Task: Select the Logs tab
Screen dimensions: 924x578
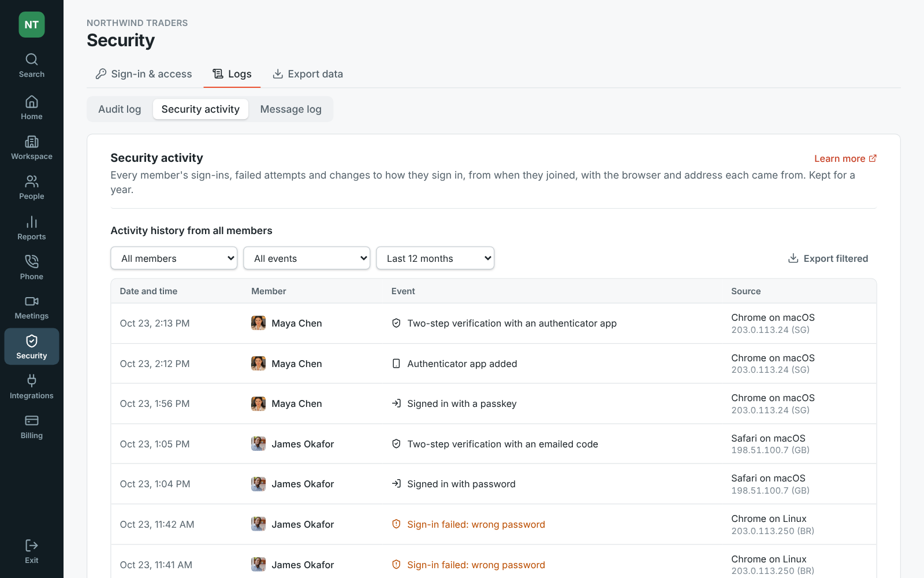Action: (x=232, y=74)
